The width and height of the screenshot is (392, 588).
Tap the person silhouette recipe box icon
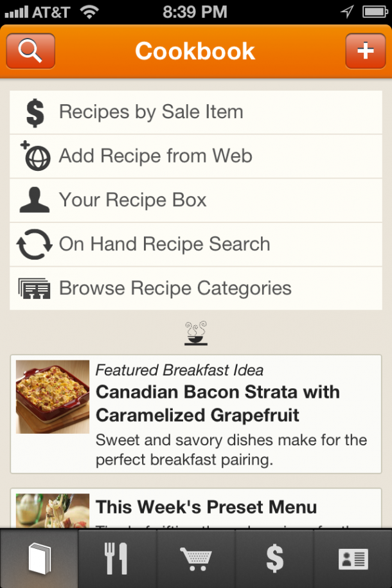point(35,200)
